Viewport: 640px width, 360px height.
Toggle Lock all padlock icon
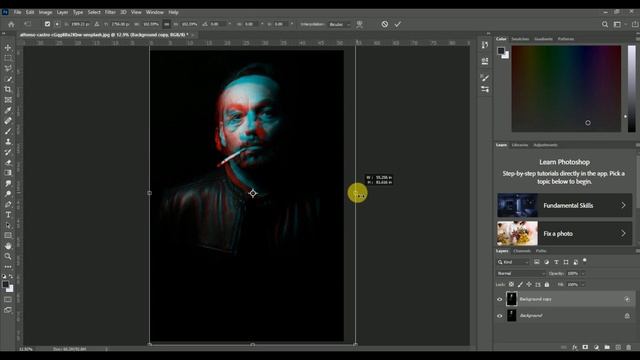547,284
